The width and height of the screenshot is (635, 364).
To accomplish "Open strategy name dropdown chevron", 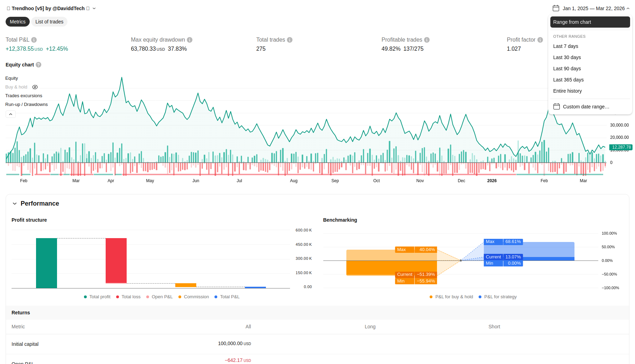I will point(94,8).
